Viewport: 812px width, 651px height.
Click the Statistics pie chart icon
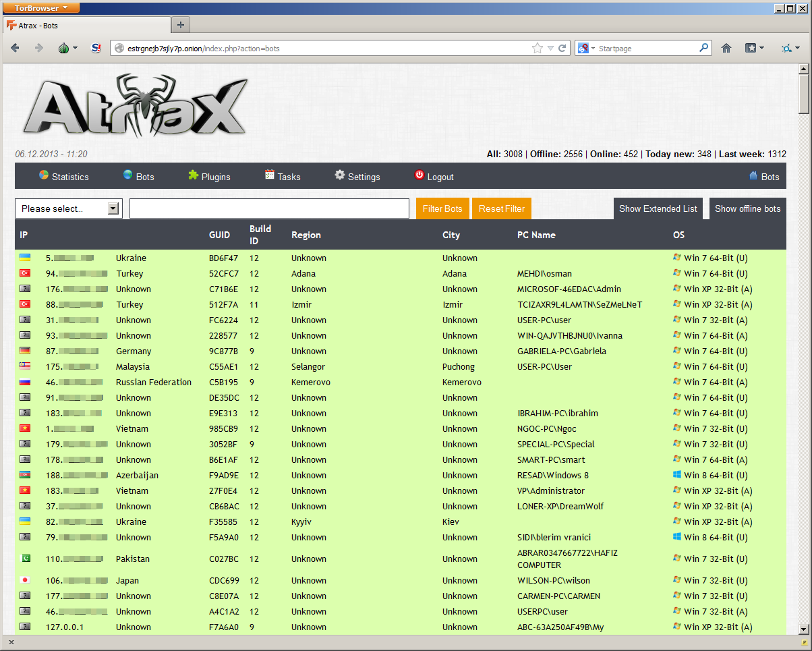(44, 175)
